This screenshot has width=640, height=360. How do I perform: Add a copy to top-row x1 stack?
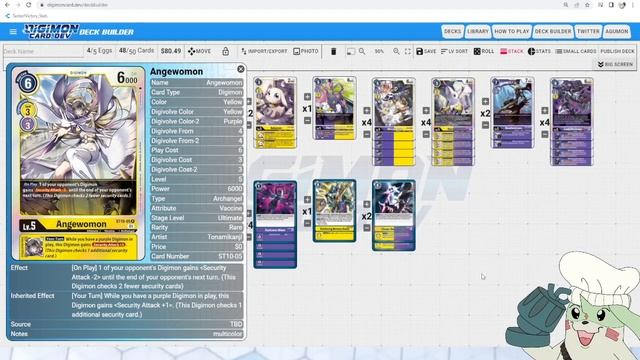coord(307,97)
